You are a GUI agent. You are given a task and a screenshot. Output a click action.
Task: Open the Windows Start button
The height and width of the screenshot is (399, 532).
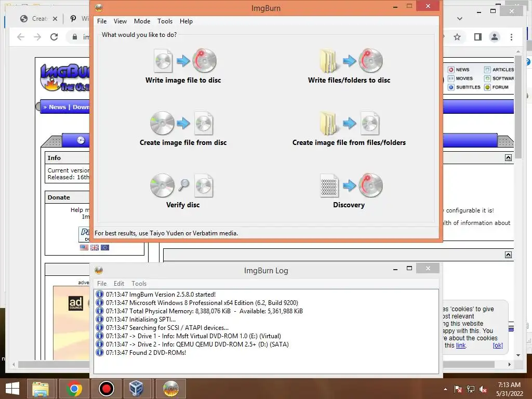click(x=12, y=389)
